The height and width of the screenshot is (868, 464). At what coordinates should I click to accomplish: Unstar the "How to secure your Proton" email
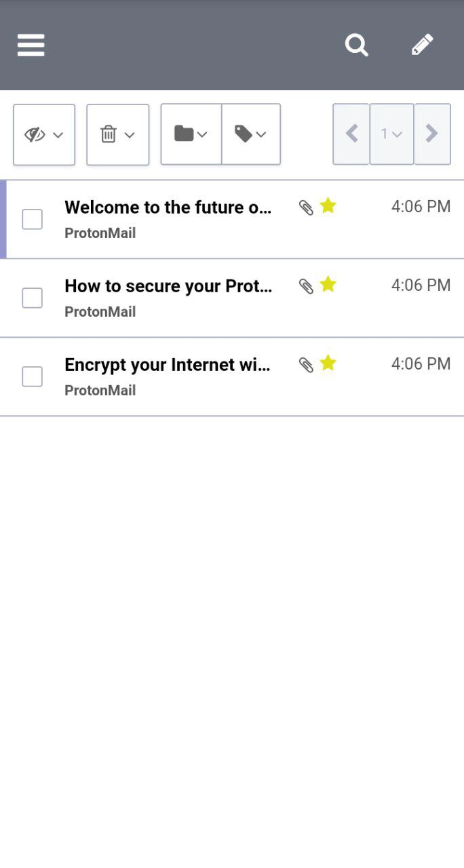click(x=328, y=284)
